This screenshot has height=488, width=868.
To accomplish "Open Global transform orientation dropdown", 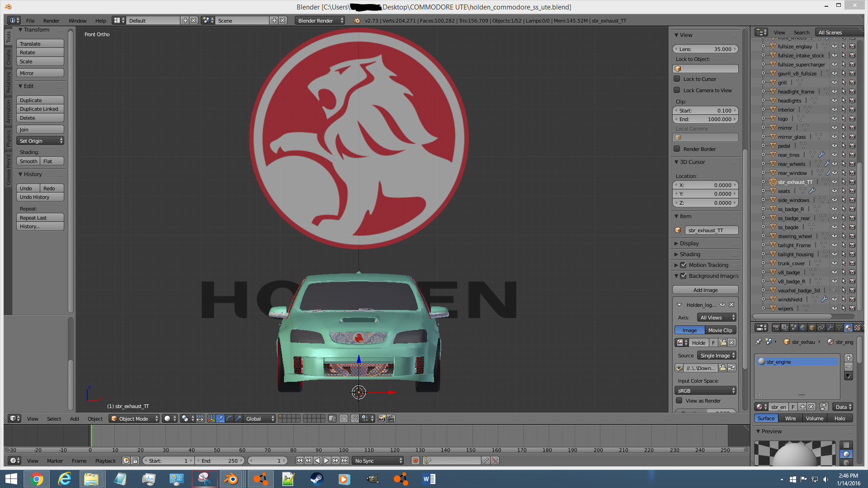I will coord(259,419).
